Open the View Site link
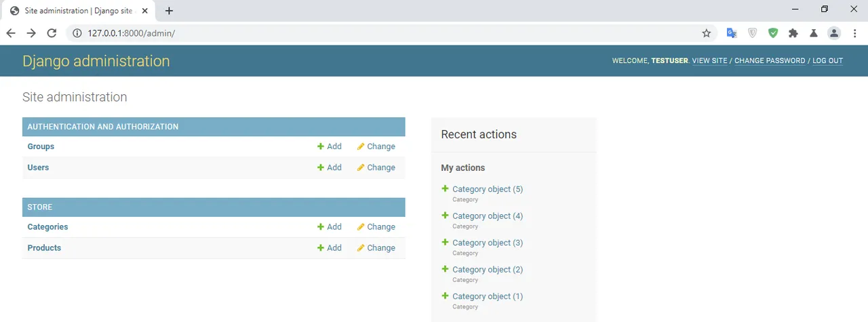This screenshot has height=322, width=868. [709, 61]
